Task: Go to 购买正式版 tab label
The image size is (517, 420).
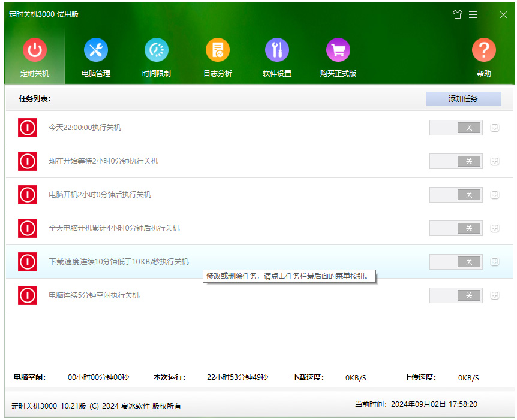Action: [338, 74]
